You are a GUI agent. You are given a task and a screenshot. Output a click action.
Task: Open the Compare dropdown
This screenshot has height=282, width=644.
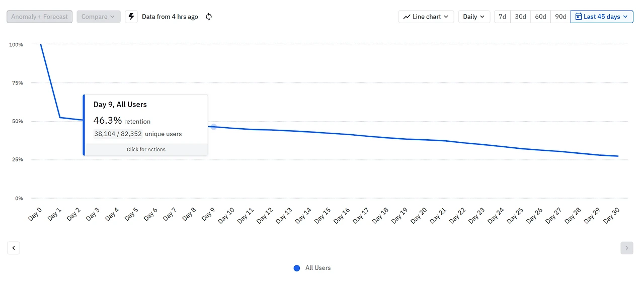(98, 17)
